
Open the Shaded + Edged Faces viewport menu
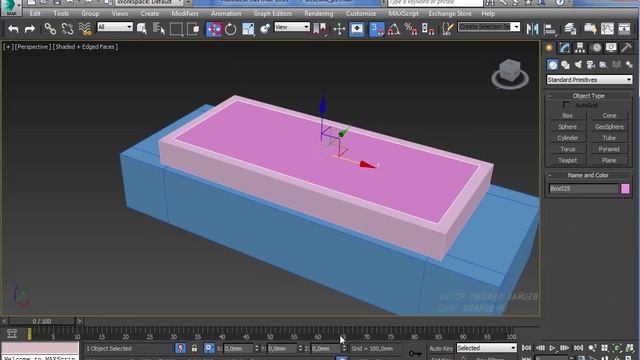85,47
